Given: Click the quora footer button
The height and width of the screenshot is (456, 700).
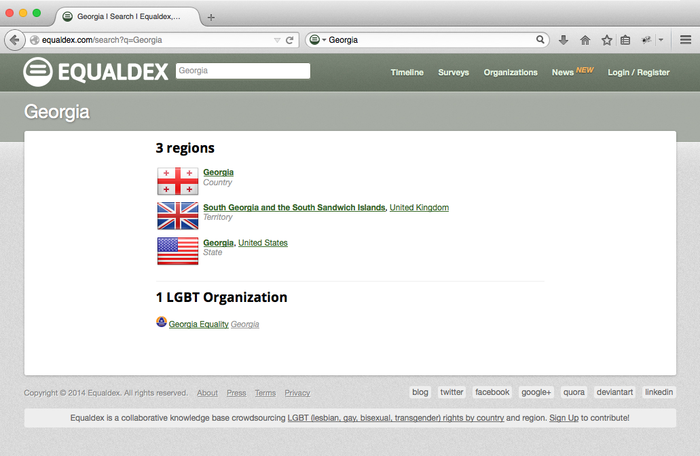Looking at the screenshot, I should 574,392.
